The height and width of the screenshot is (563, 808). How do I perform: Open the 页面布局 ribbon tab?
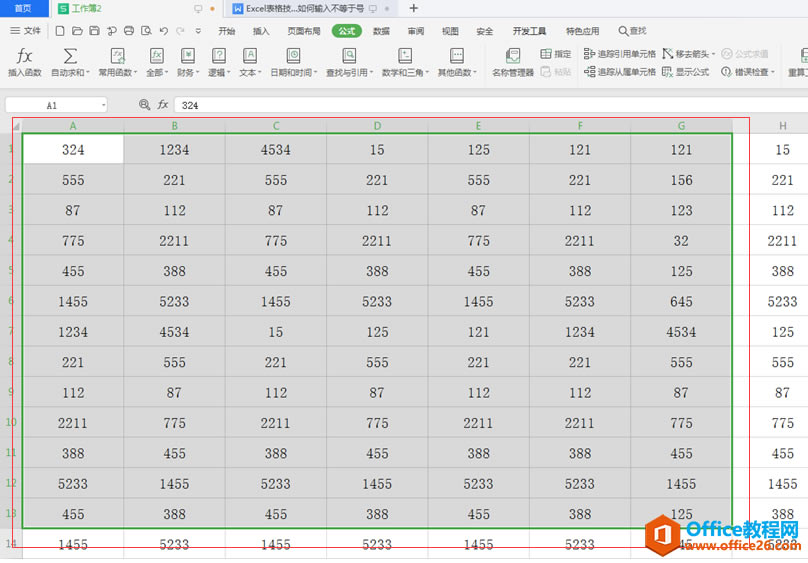tap(304, 31)
